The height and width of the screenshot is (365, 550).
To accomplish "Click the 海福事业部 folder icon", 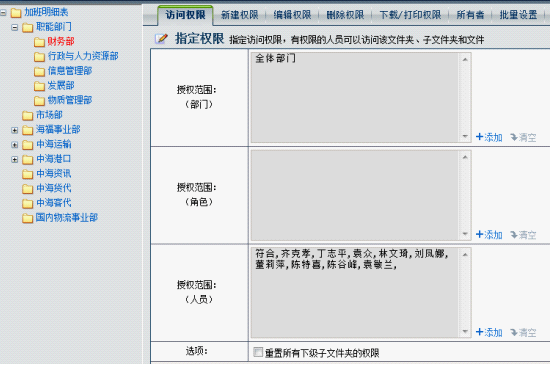I will tap(27, 130).
